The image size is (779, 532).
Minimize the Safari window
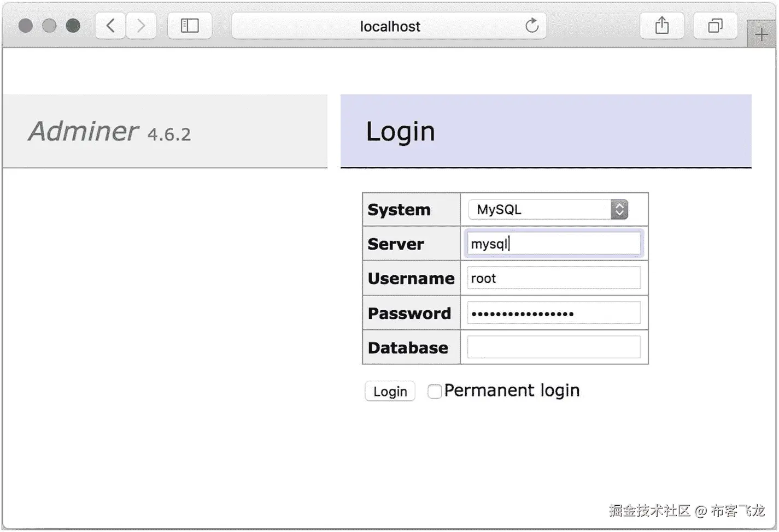tap(49, 26)
